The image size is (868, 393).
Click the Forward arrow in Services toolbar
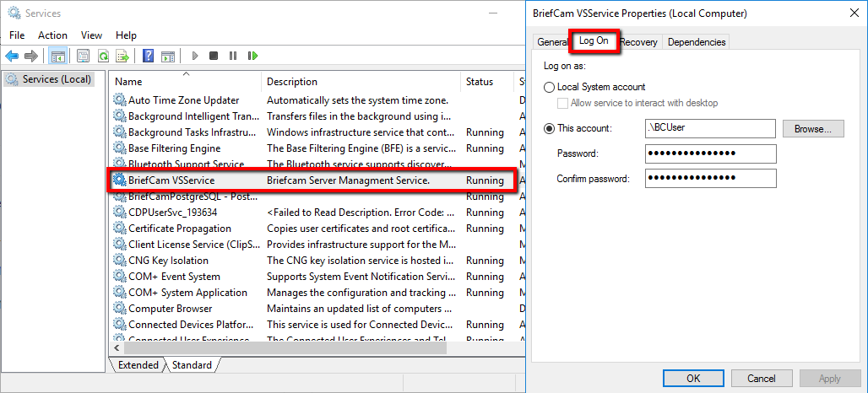[31, 56]
